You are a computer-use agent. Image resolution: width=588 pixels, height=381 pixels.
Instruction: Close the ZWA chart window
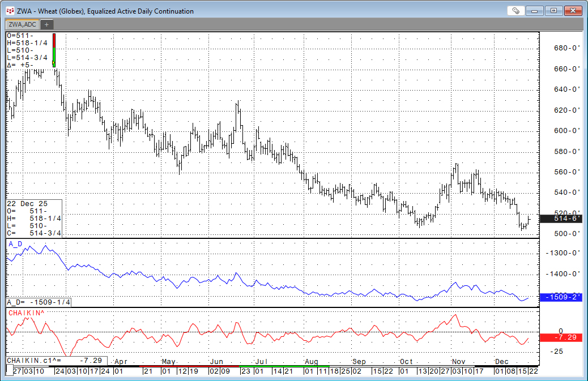[573, 11]
